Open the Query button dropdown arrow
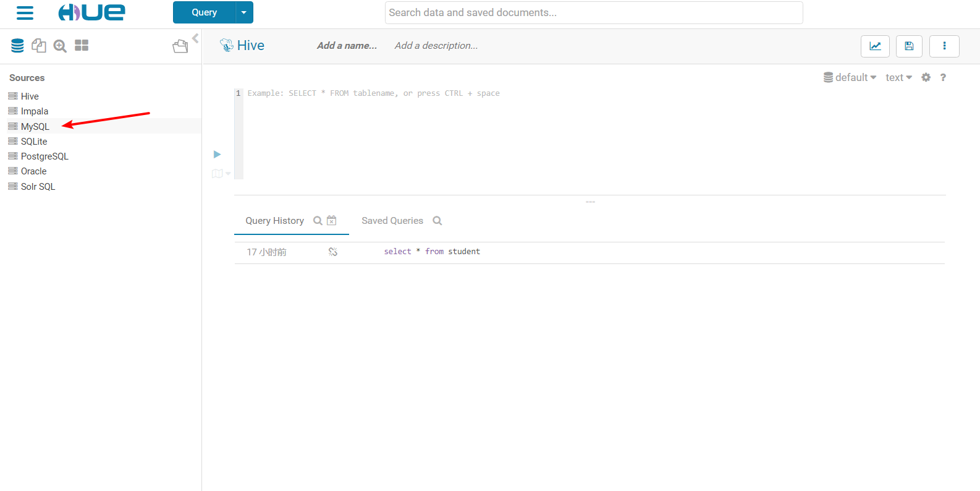The width and height of the screenshot is (980, 491). (x=244, y=12)
